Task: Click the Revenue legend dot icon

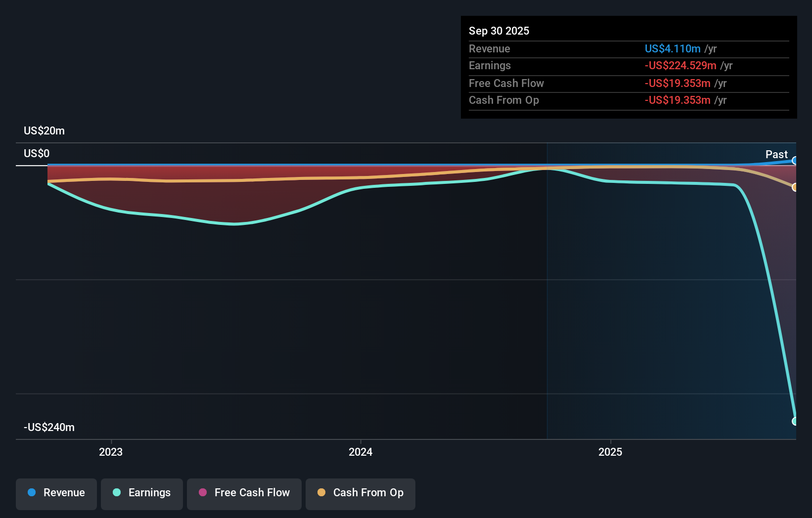Action: [x=31, y=493]
